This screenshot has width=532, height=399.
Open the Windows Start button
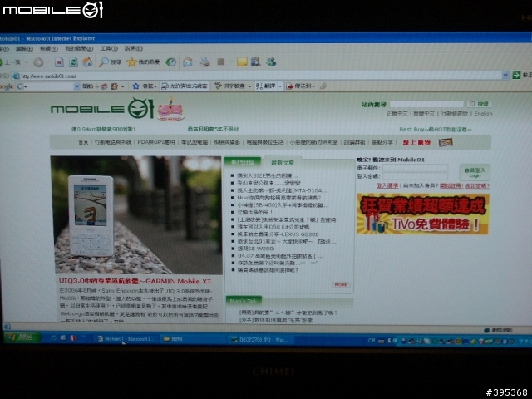[x=22, y=337]
